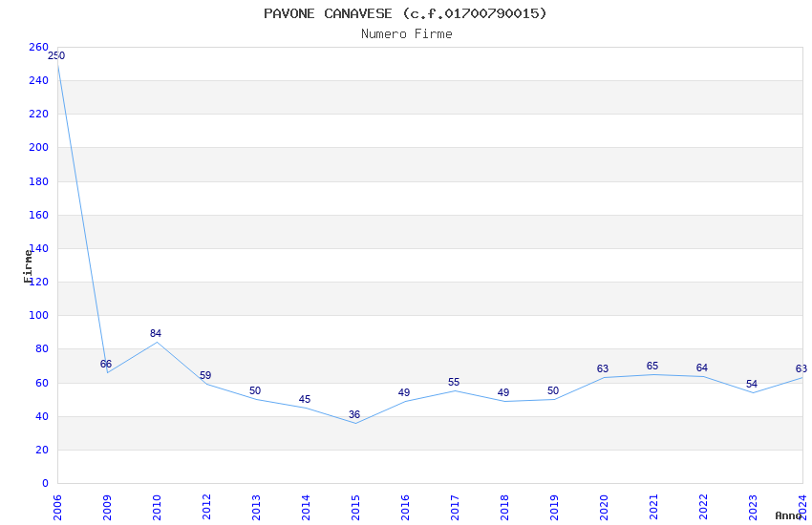Viewport: 812px width, 525px height.
Task: Click the data label 250 for 2006
Action: pos(56,56)
